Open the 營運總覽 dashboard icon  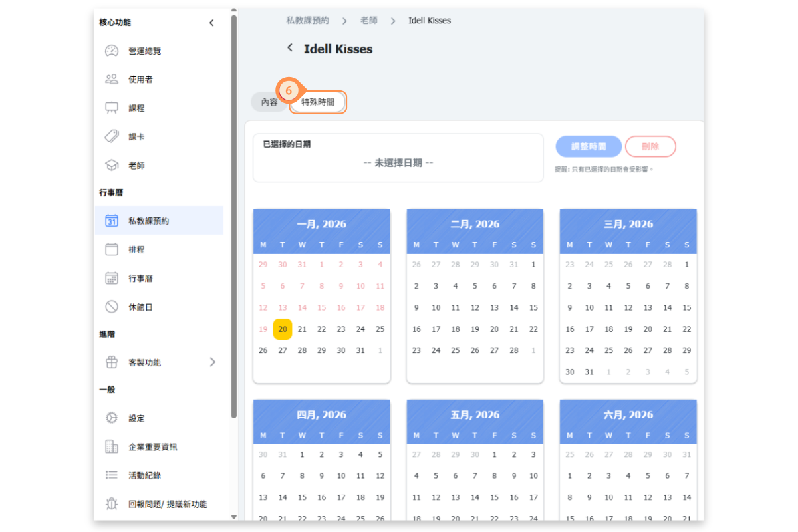[112, 51]
